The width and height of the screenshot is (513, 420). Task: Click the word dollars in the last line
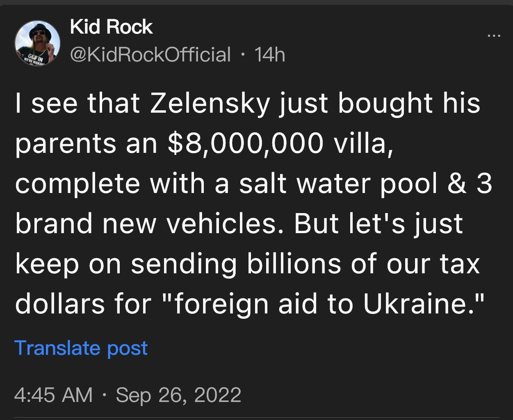(60, 304)
